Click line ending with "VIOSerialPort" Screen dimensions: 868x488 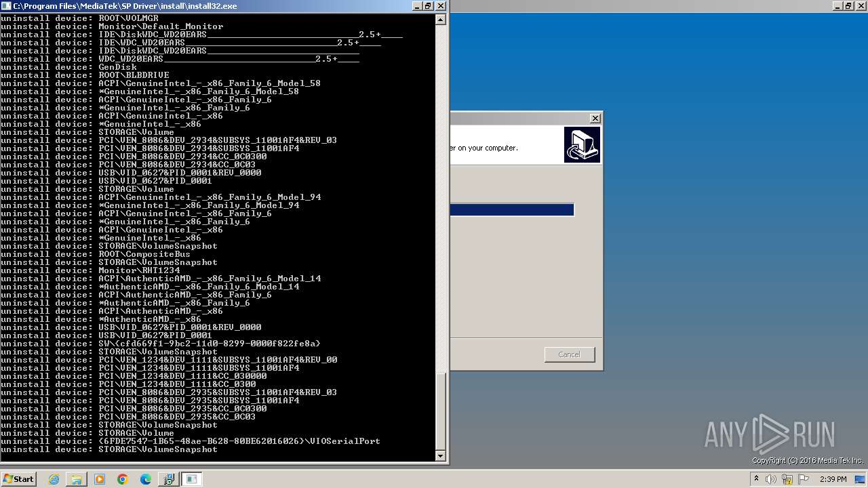239,441
